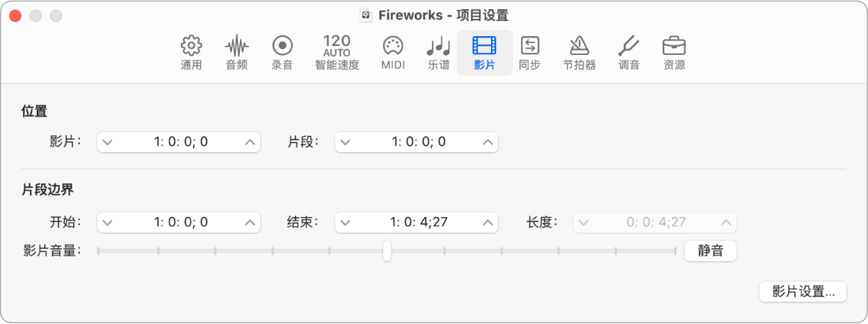Mute the movie with 静音 button
The image size is (868, 324).
(710, 251)
